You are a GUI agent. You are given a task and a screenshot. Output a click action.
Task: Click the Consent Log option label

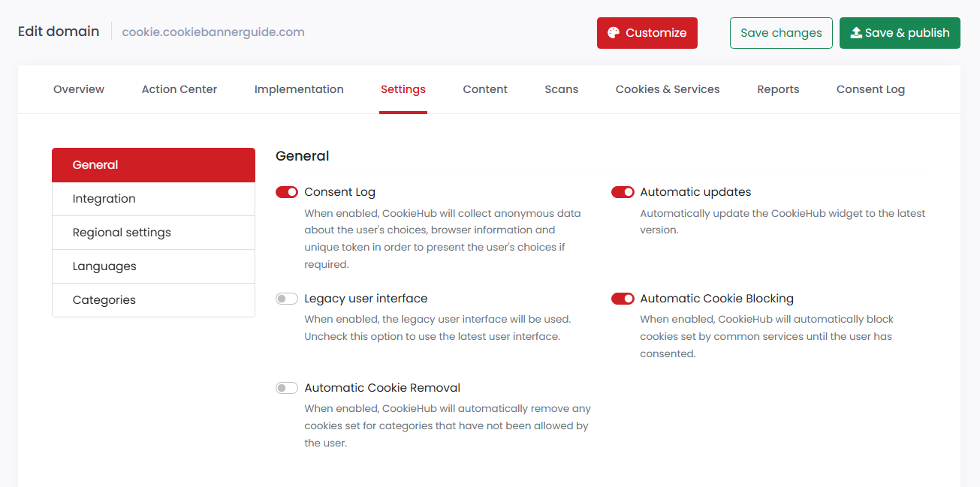tap(339, 192)
